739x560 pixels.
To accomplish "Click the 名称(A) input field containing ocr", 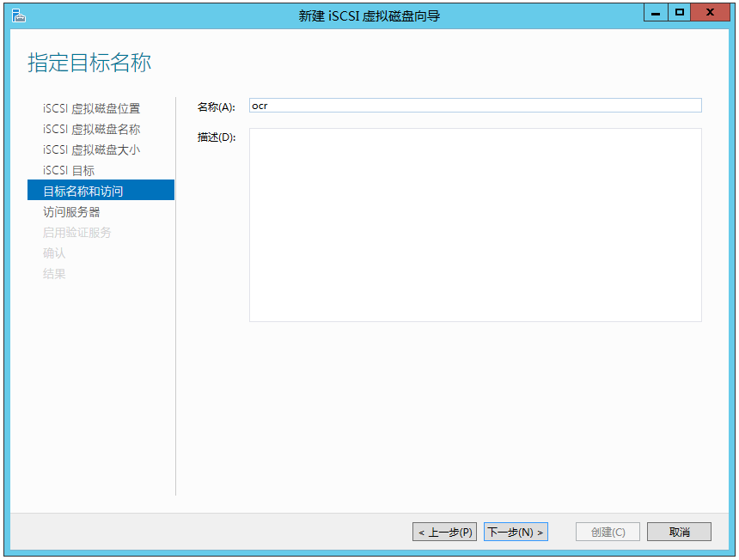I will (x=475, y=106).
